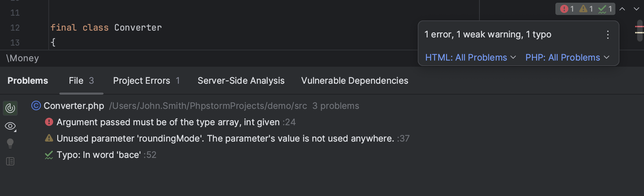Open the eye view options in sidebar
Screen dimensions: 644x196
[x=10, y=126]
